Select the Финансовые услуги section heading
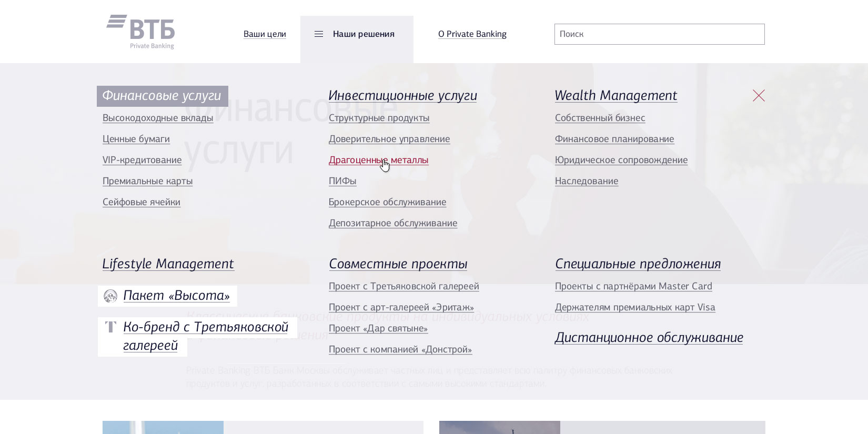The height and width of the screenshot is (434, 868). pos(162,96)
